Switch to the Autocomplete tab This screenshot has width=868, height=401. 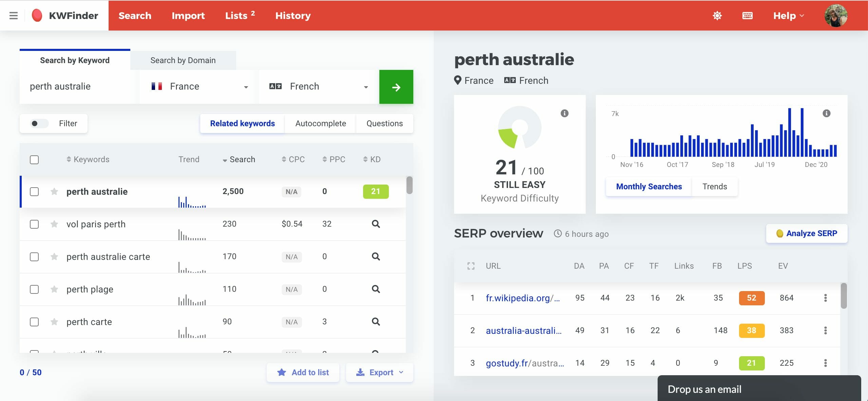point(320,123)
